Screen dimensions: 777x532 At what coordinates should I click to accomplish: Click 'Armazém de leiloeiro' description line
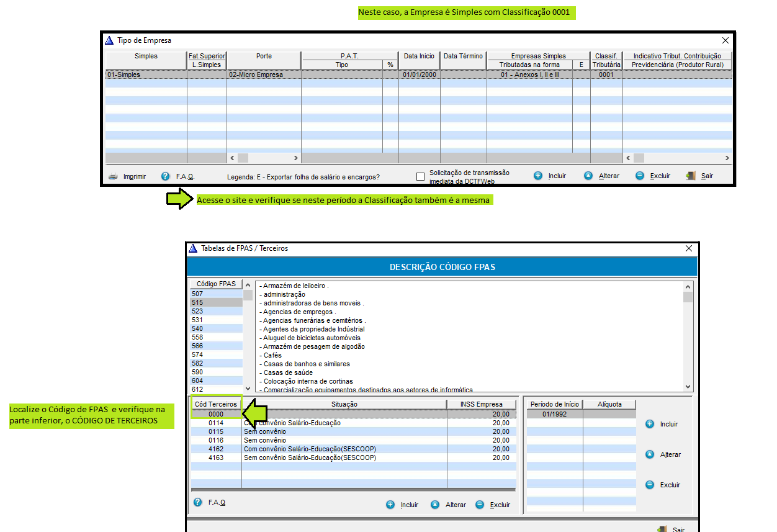coord(294,286)
